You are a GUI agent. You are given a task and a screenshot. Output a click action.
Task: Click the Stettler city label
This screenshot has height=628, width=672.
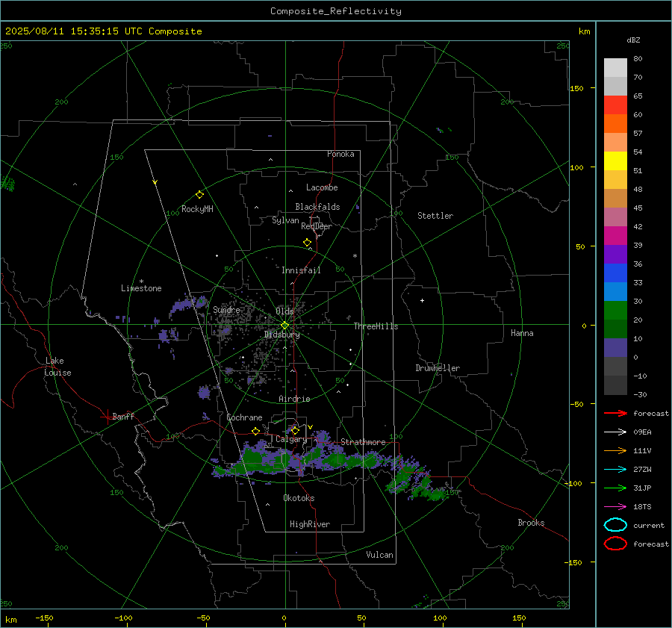435,216
